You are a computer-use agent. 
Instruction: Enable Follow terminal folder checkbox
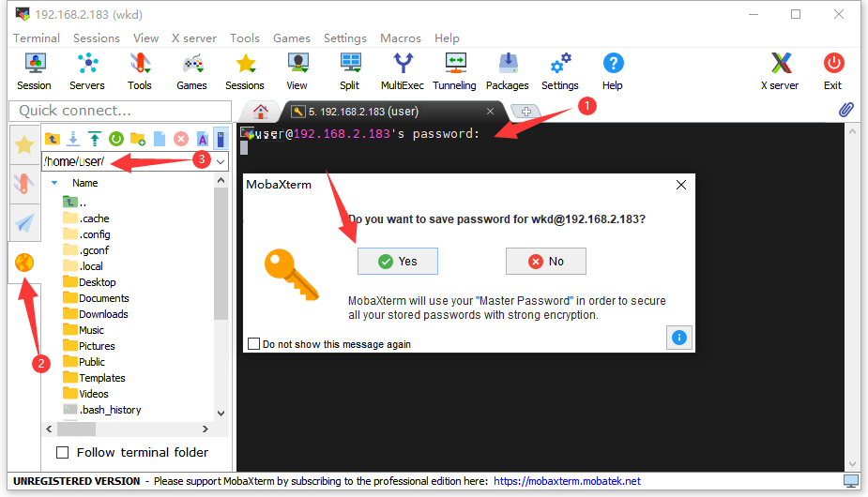point(63,453)
